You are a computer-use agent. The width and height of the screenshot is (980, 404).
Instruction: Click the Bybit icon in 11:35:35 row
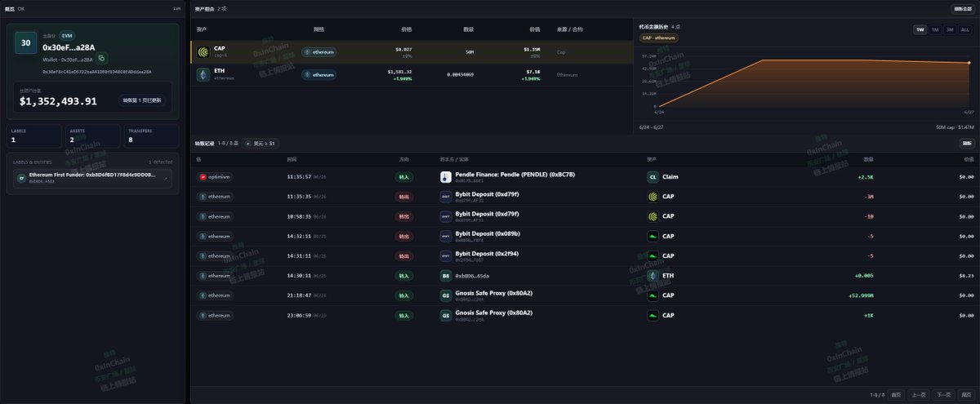click(x=446, y=197)
